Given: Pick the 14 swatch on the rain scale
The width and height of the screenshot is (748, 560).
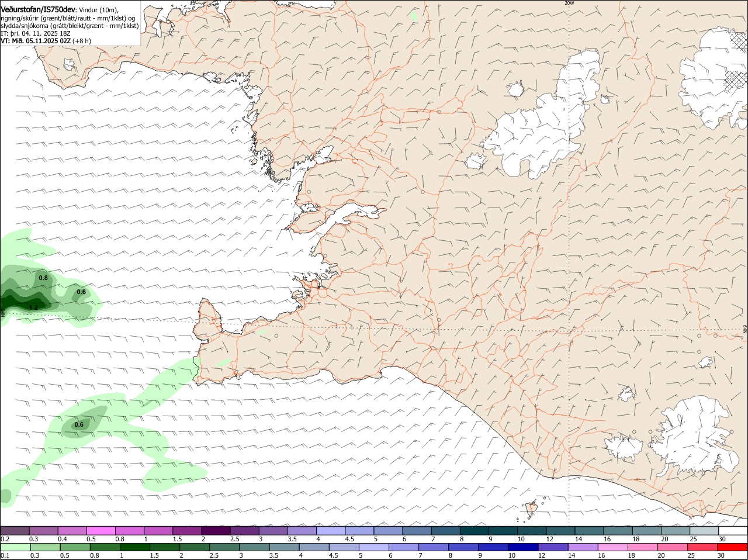Looking at the screenshot, I should [x=582, y=547].
